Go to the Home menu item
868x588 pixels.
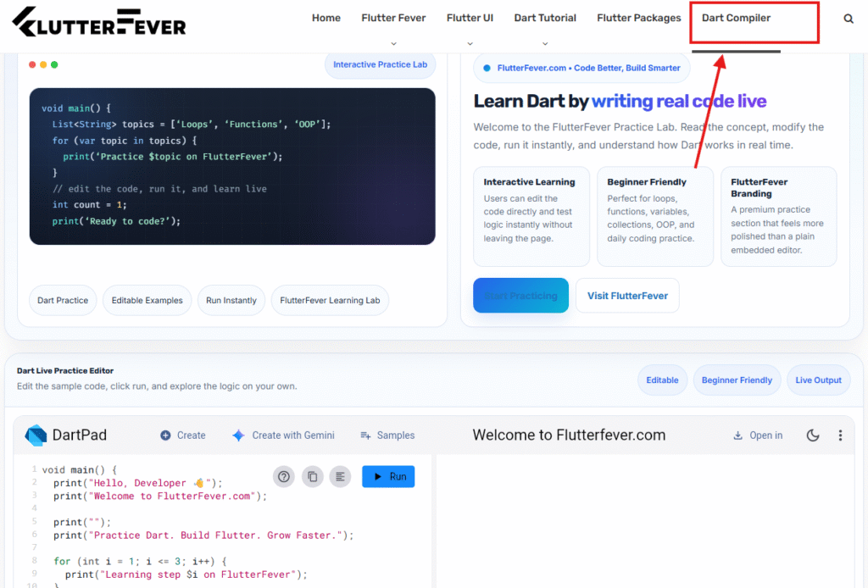[326, 18]
